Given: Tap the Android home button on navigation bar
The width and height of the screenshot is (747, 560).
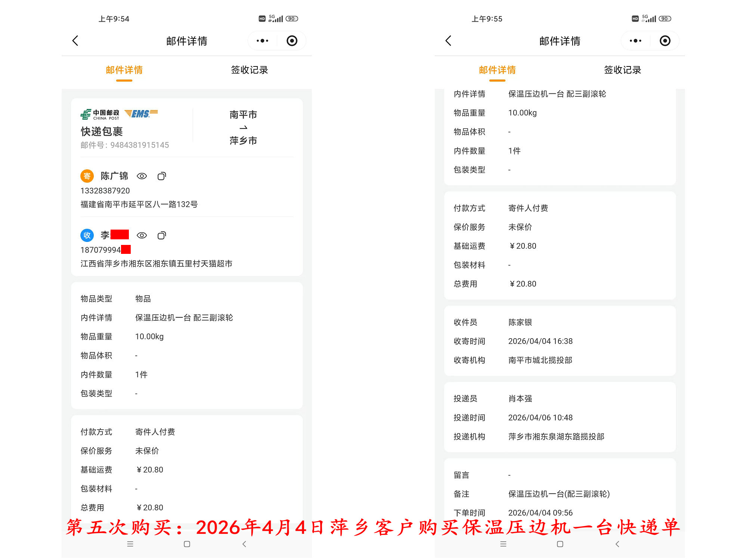Looking at the screenshot, I should pyautogui.click(x=186, y=544).
